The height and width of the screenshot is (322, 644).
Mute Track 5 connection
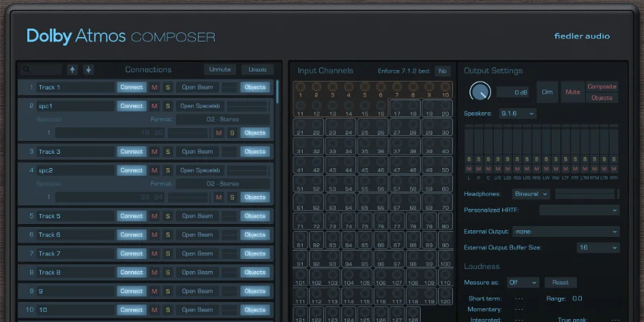pos(155,216)
